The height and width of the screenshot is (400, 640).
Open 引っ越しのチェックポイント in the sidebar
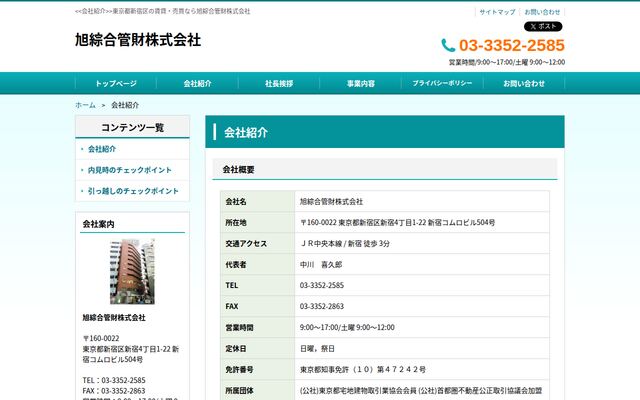133,191
